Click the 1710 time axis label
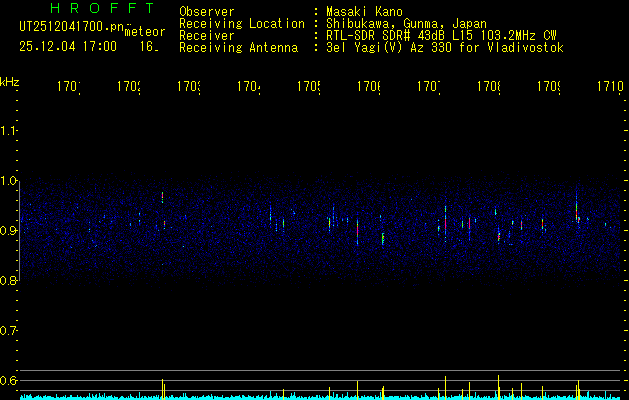This screenshot has width=629, height=400. tap(611, 86)
